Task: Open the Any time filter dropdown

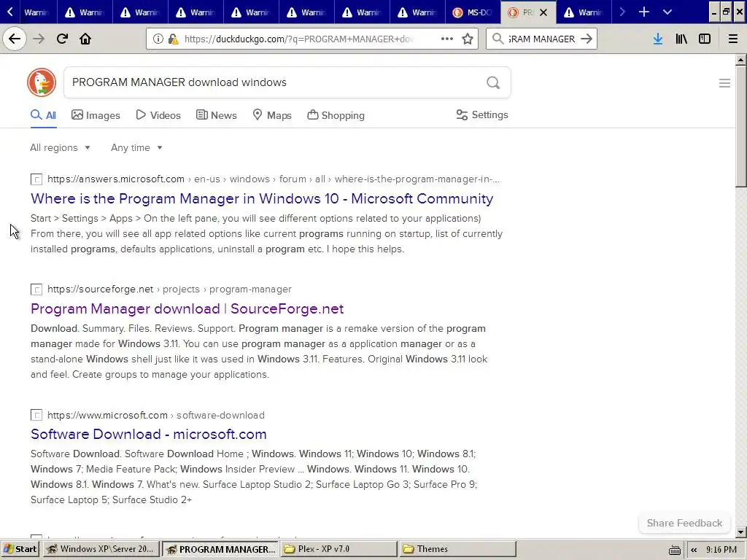Action: tap(136, 147)
